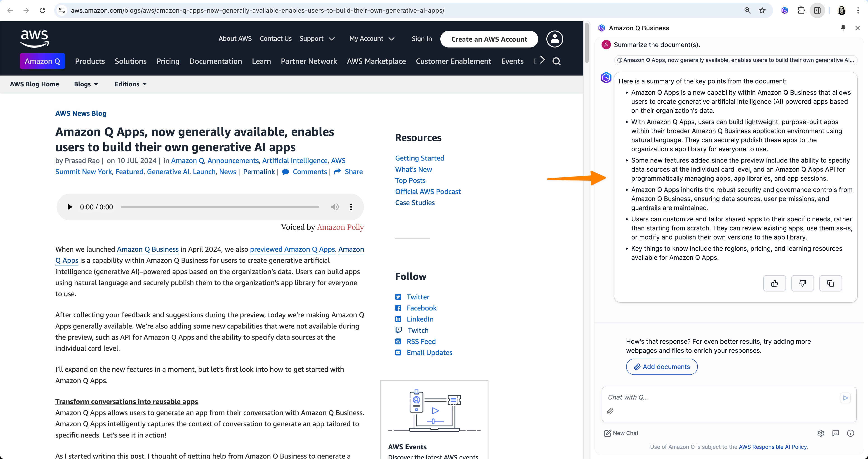Click Create an AWS Account button
This screenshot has width=868, height=459.
(x=489, y=39)
